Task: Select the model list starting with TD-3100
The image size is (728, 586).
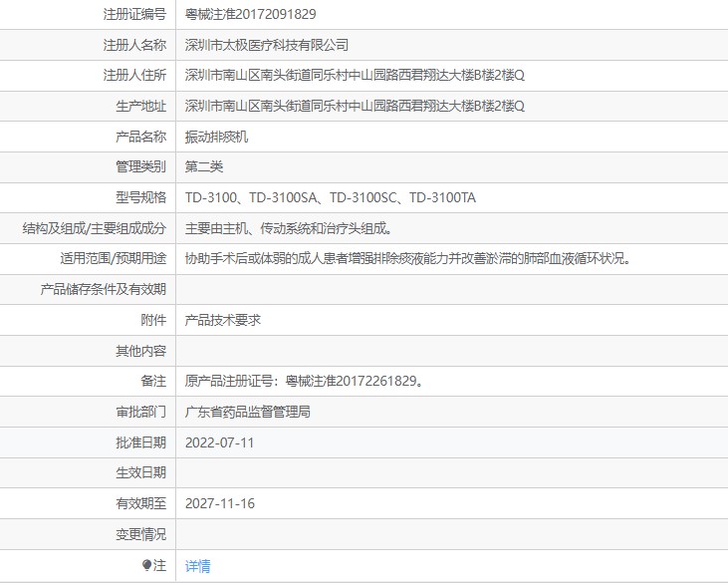Action: tap(331, 198)
